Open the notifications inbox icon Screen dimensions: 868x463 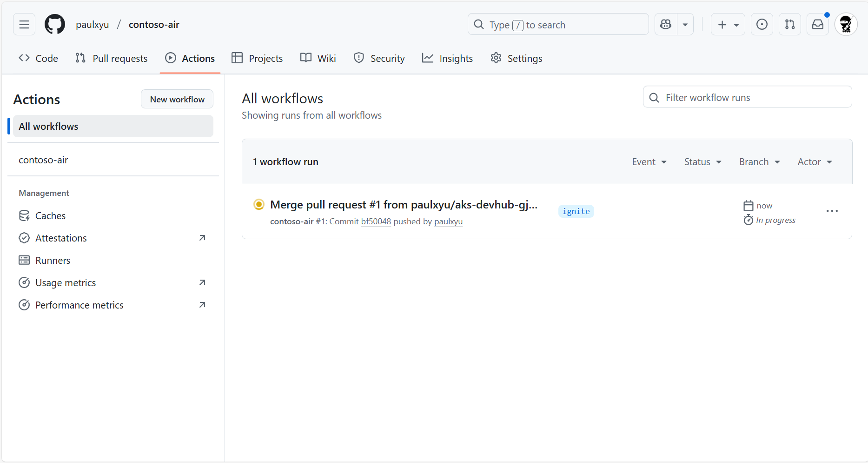click(818, 24)
